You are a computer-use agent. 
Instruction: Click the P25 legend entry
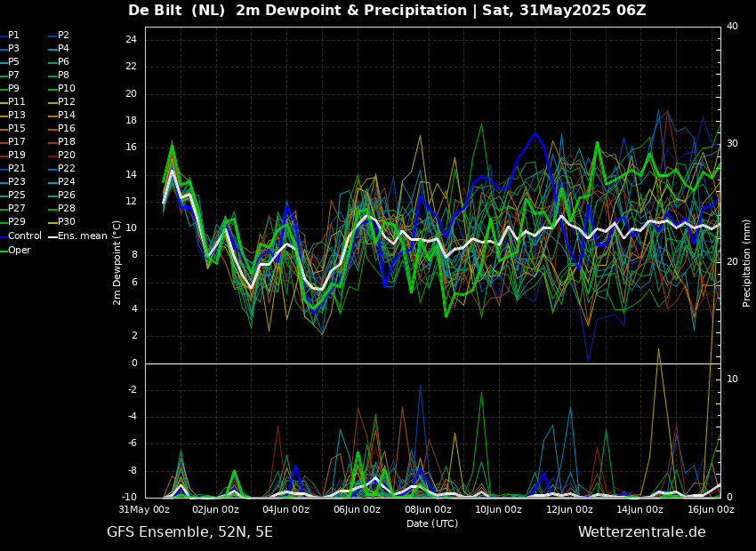click(x=12, y=195)
